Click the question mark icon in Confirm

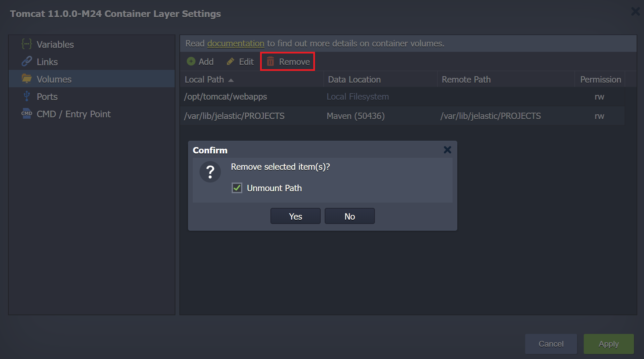click(210, 172)
